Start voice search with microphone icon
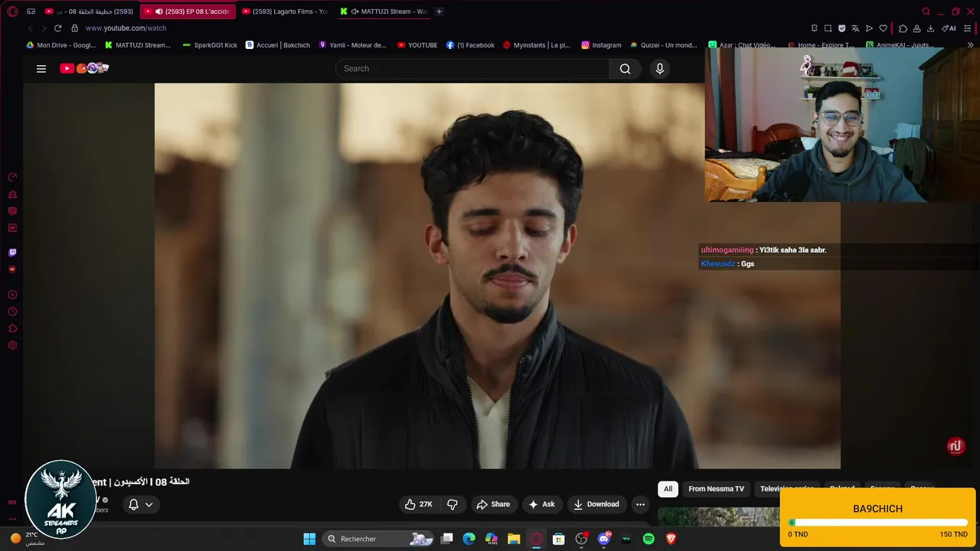The image size is (980, 551). click(x=660, y=69)
